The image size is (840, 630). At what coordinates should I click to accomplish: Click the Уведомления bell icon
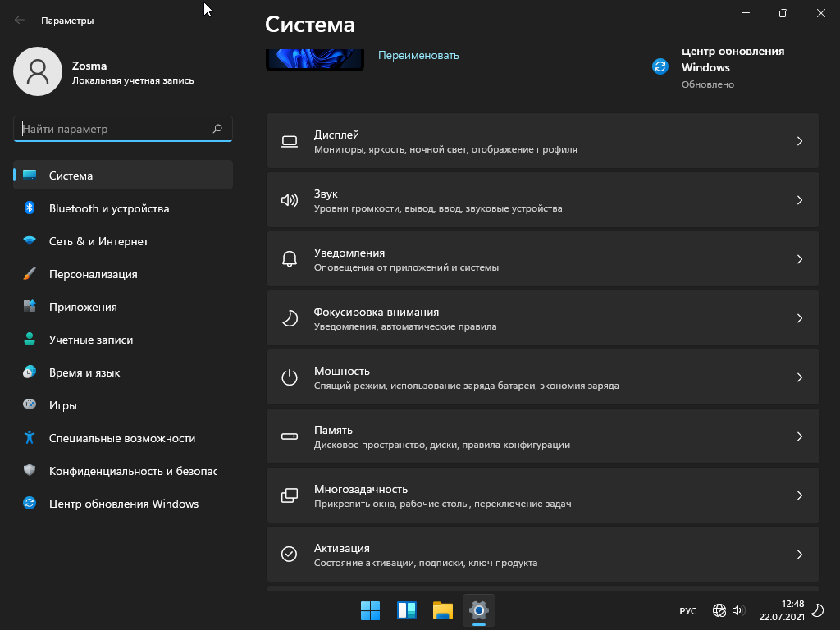[x=289, y=259]
